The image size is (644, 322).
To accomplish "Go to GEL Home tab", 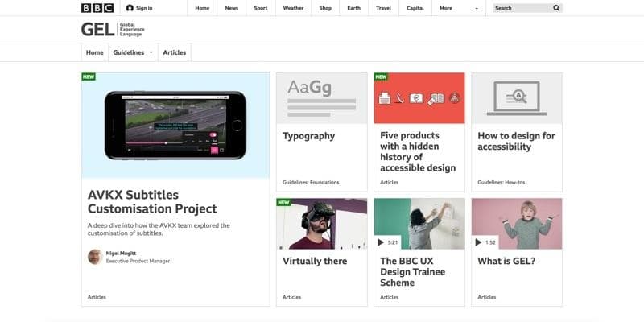I will click(95, 52).
